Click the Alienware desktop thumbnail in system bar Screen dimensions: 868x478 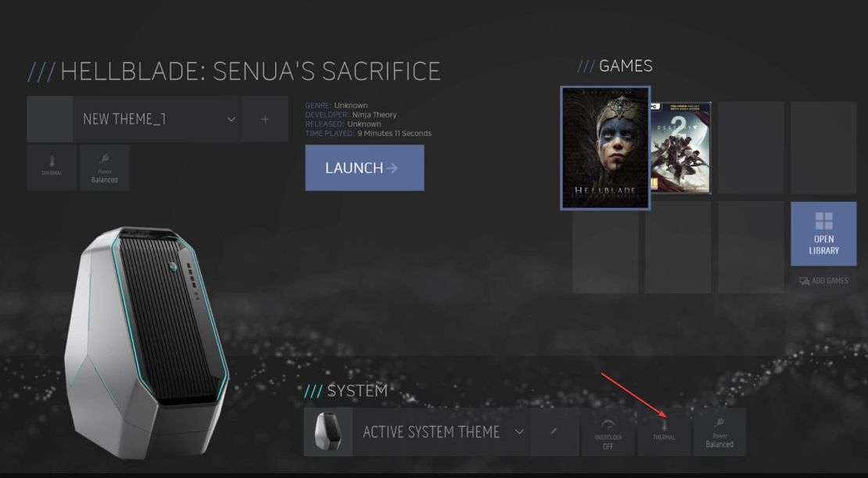(328, 432)
